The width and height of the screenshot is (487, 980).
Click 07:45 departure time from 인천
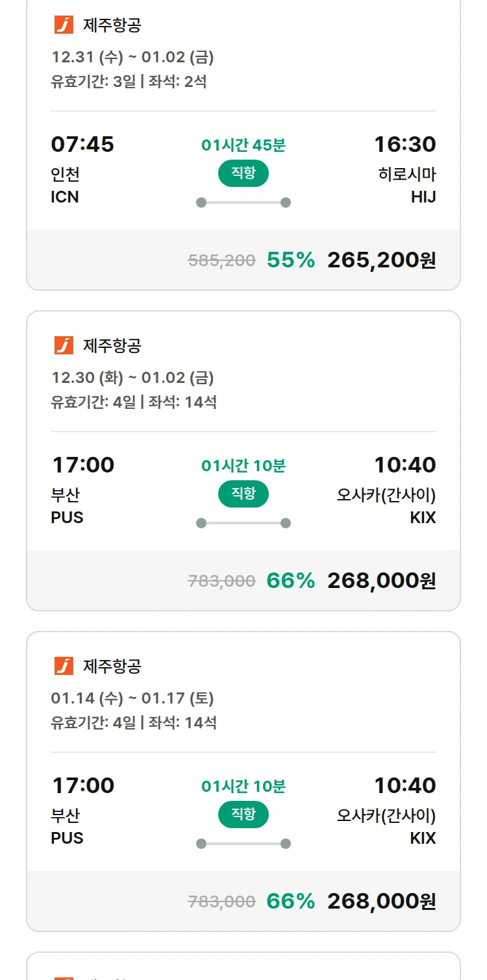pos(82,144)
